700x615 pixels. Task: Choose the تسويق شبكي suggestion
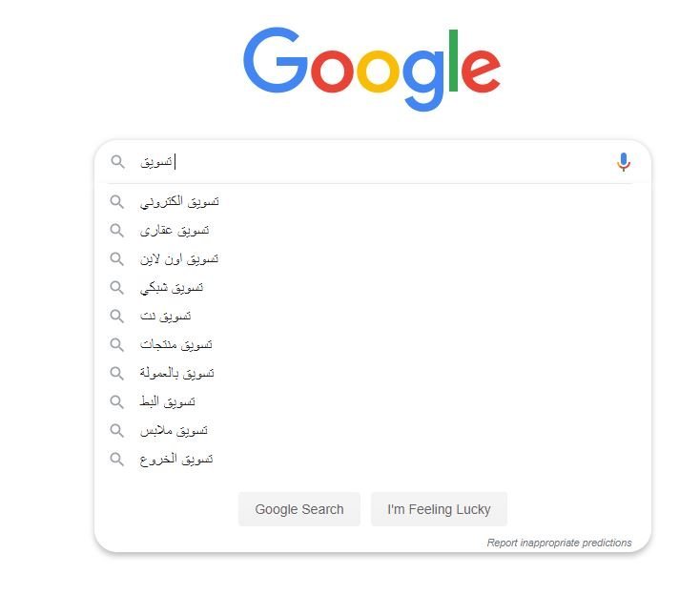[372, 287]
